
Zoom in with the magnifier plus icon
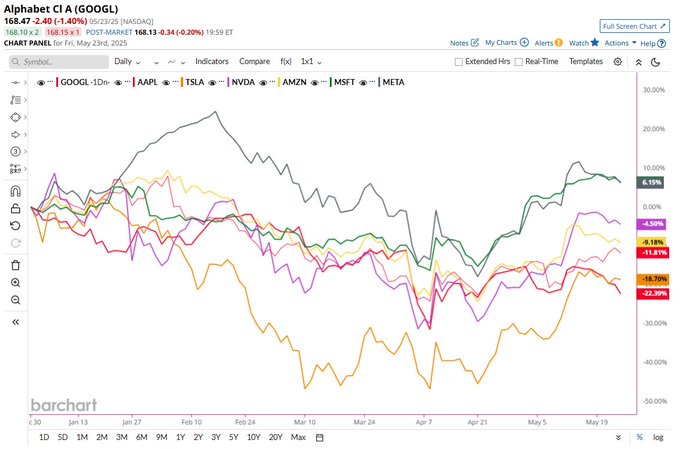pyautogui.click(x=15, y=283)
